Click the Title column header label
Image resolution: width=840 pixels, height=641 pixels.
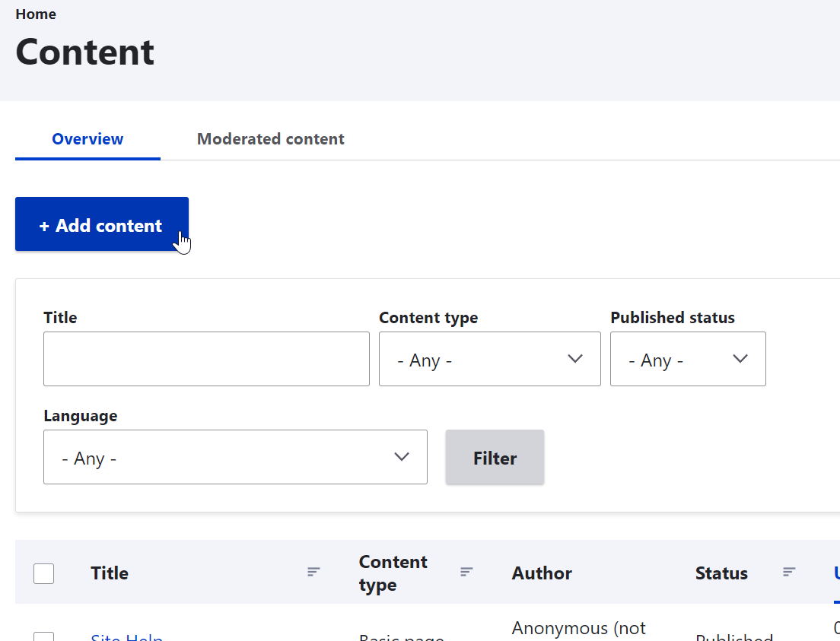[110, 573]
